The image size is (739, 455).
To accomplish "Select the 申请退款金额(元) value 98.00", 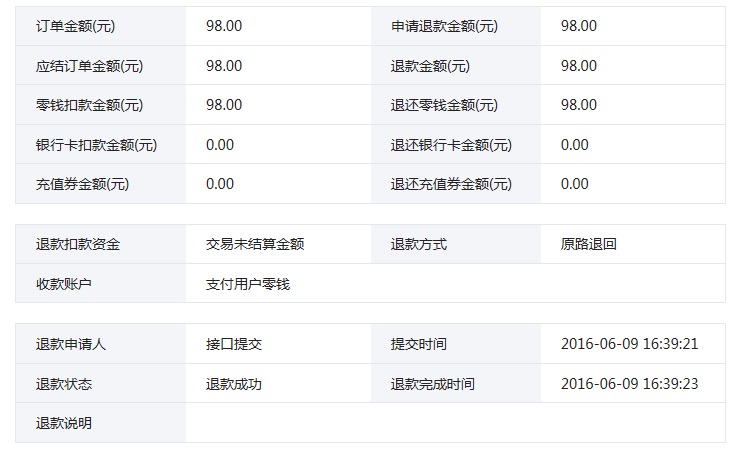I will click(579, 26).
